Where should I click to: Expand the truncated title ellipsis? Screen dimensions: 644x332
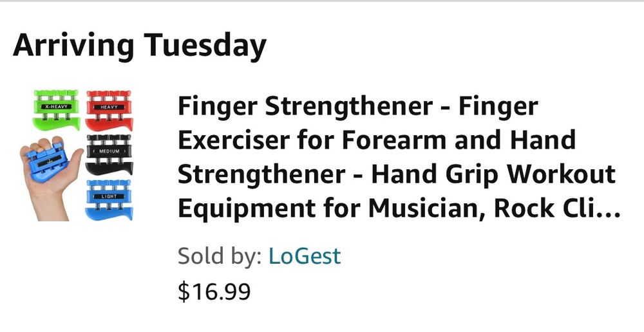point(606,208)
